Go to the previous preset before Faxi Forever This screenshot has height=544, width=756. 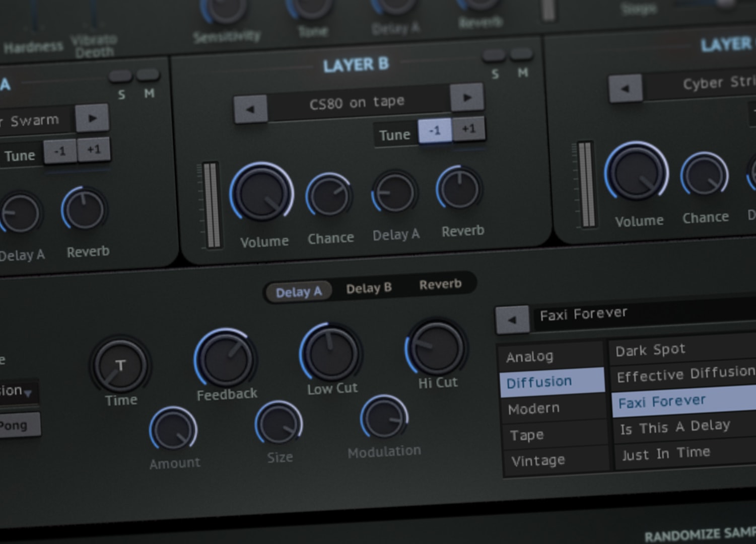[512, 320]
